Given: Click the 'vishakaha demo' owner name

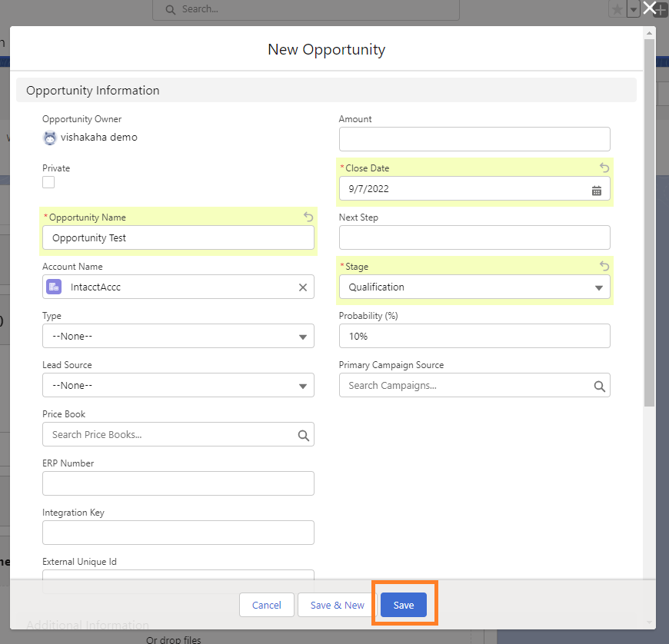Looking at the screenshot, I should coord(99,138).
